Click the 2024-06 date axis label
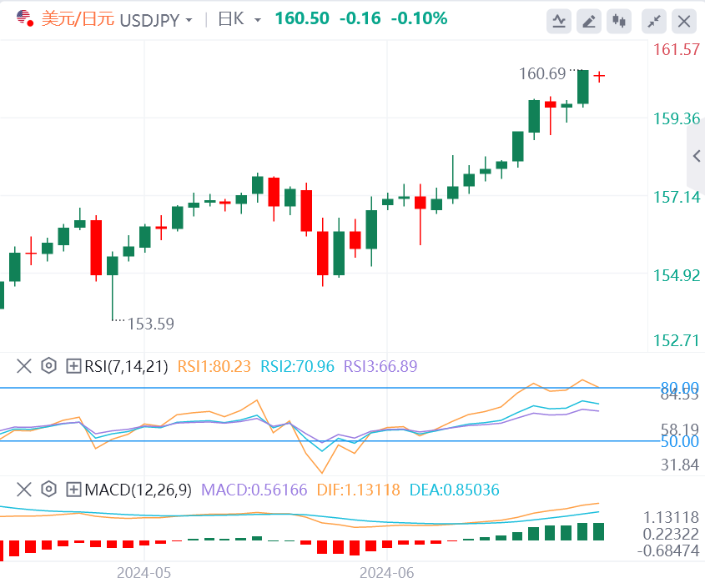This screenshot has width=705, height=588. [x=386, y=573]
